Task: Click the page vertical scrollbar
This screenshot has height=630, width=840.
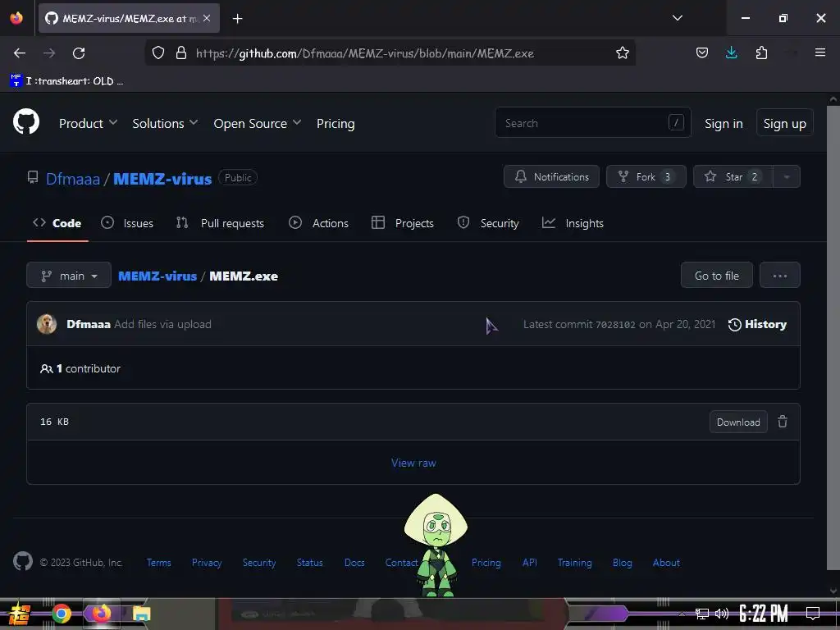Action: [x=833, y=337]
